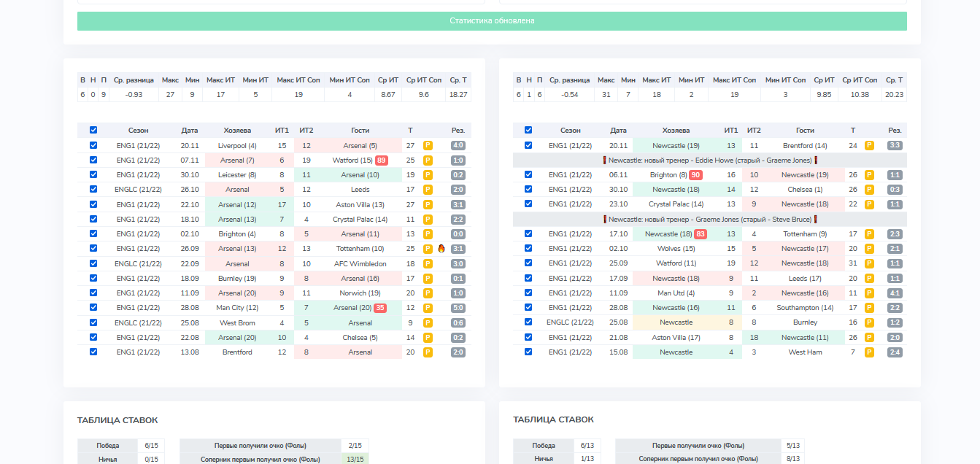The width and height of the screenshot is (980, 464).
Task: Click the green Статистика обновлена bar
Action: [492, 21]
